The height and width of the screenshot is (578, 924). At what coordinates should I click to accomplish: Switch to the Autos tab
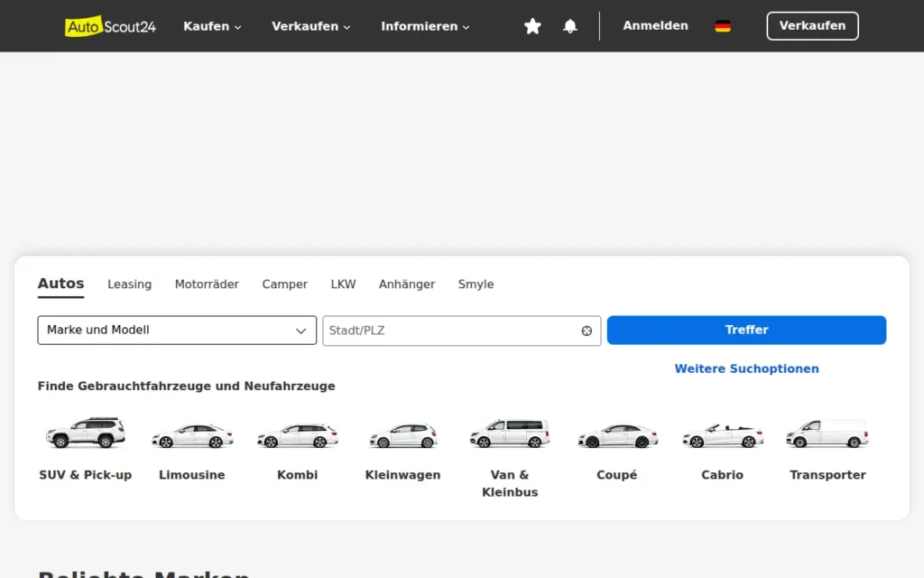pyautogui.click(x=60, y=284)
